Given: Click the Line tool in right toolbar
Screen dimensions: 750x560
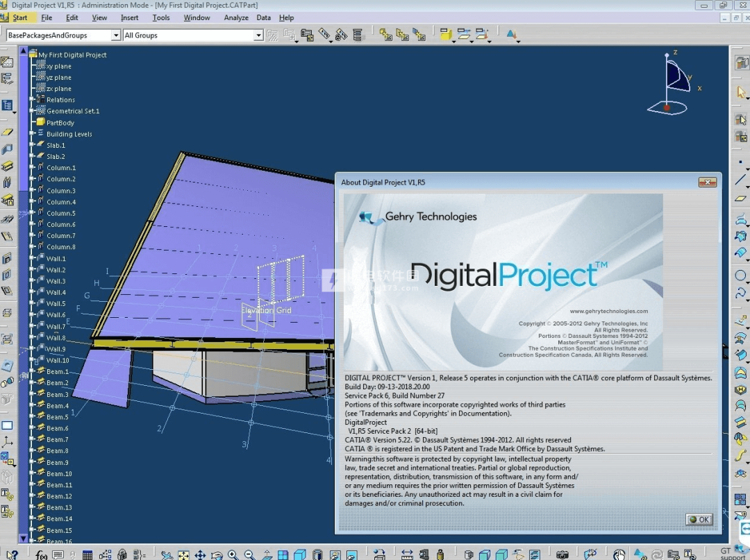Looking at the screenshot, I should pyautogui.click(x=740, y=180).
